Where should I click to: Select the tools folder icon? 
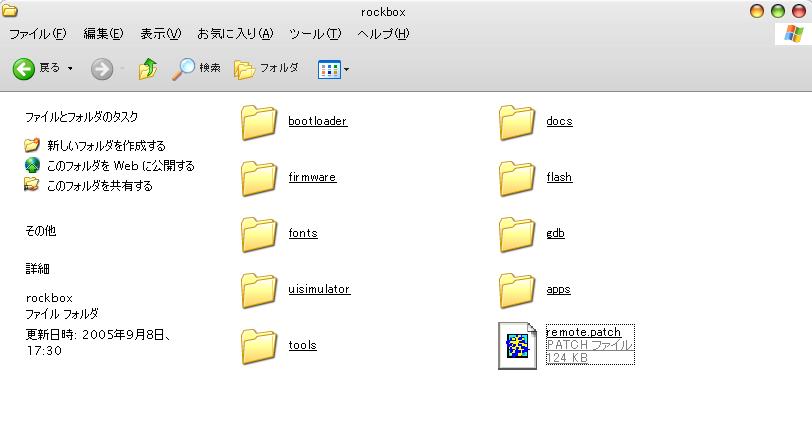[258, 346]
